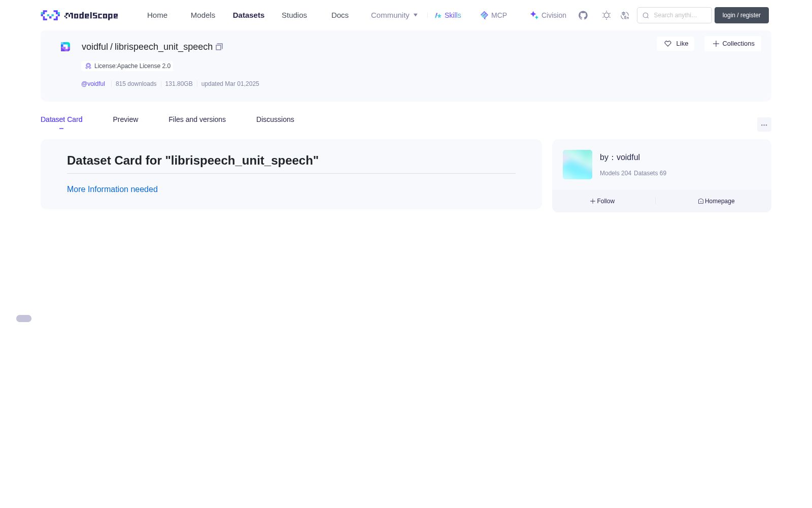Open the Datasets navigation item
The height and width of the screenshot is (508, 812).
click(249, 15)
